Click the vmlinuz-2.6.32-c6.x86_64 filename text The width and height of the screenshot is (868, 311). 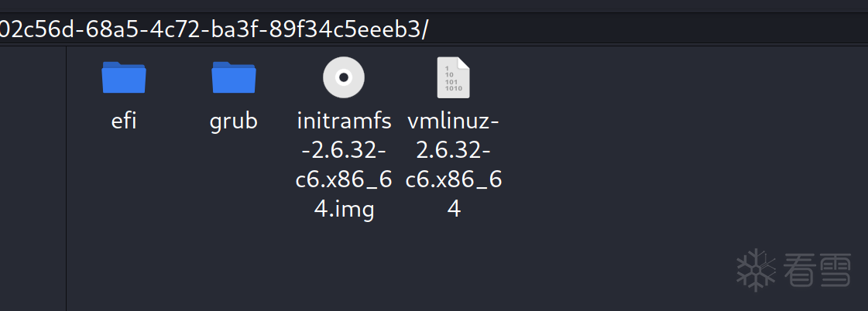(x=454, y=165)
